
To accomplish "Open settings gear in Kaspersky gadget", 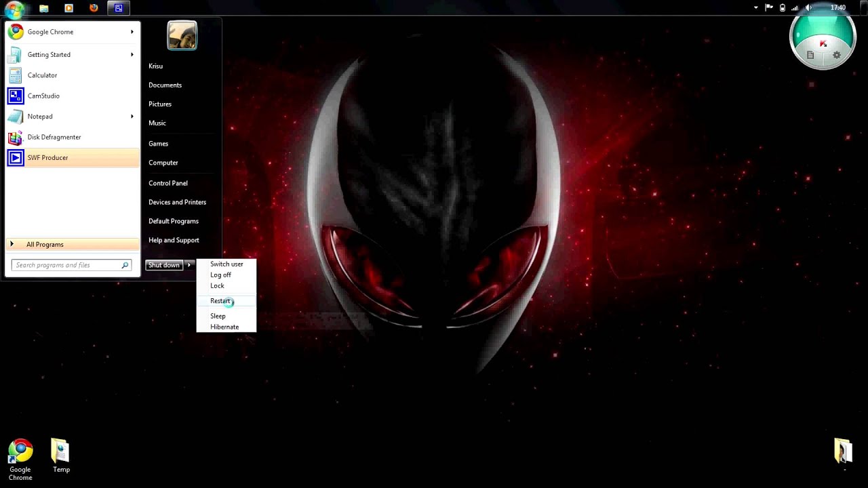I will pyautogui.click(x=836, y=56).
